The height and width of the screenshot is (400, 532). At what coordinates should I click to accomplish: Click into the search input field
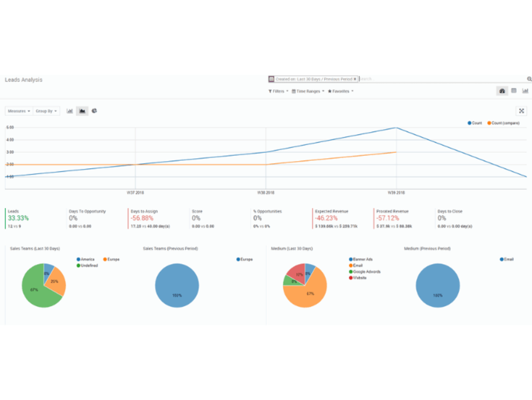click(441, 79)
